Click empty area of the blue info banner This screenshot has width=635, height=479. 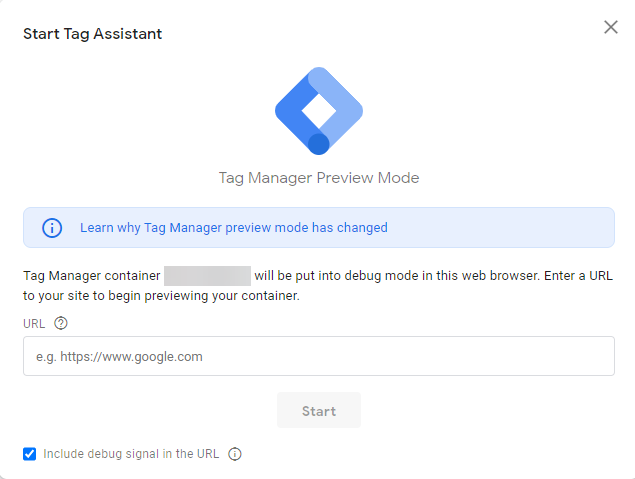501,228
